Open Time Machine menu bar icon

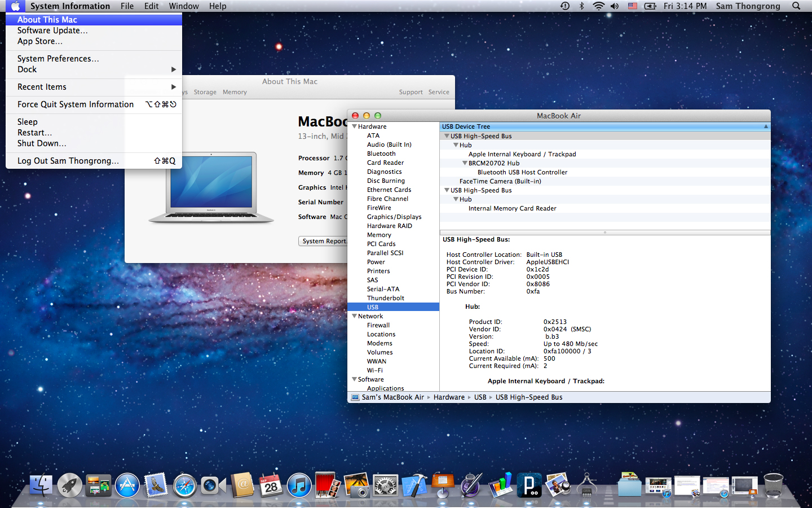point(564,6)
